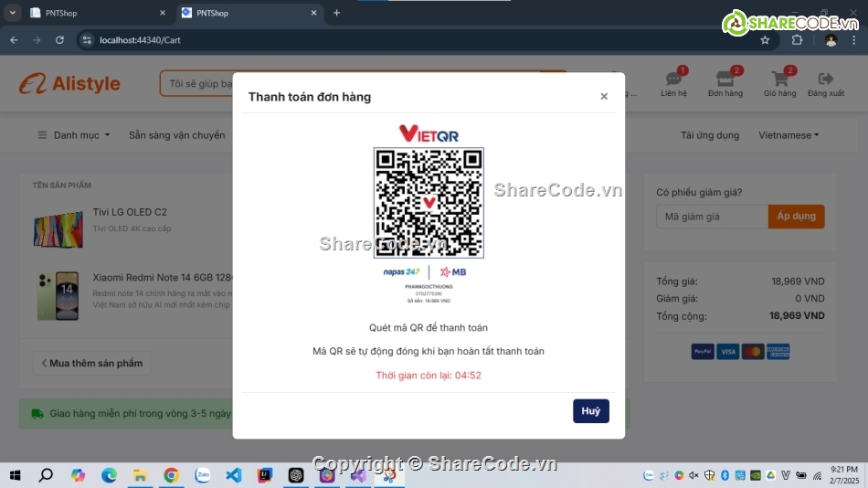Click the Tivi LG OLED C2 thumbnail

point(58,229)
